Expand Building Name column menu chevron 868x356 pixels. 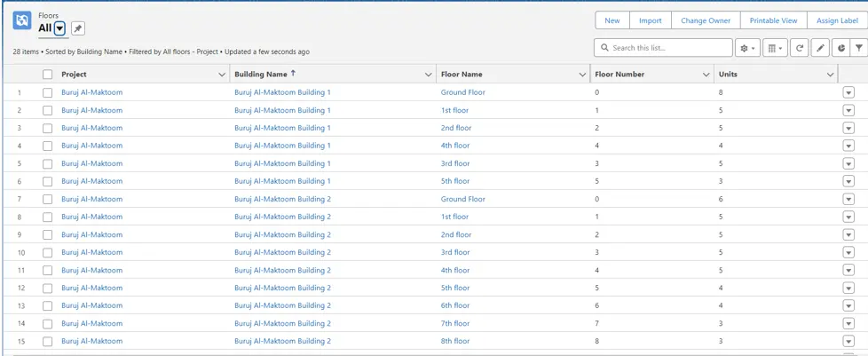pos(429,75)
